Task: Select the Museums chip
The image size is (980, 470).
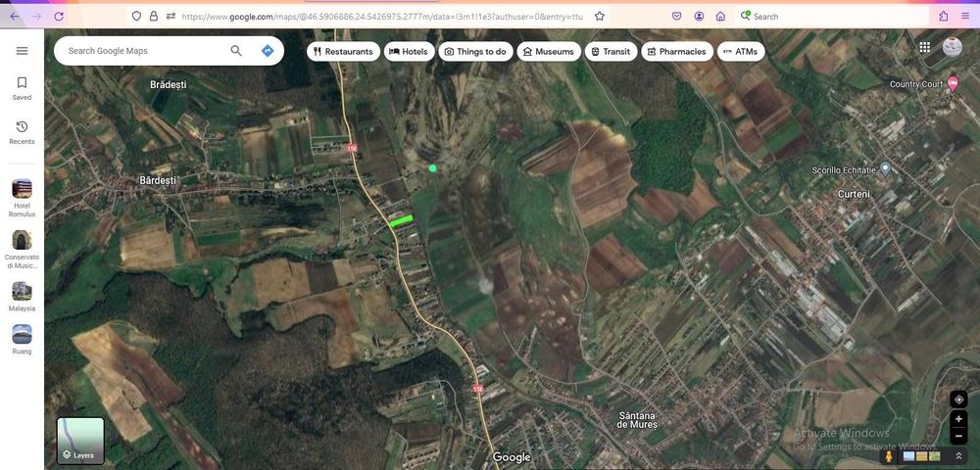Action: (x=549, y=52)
